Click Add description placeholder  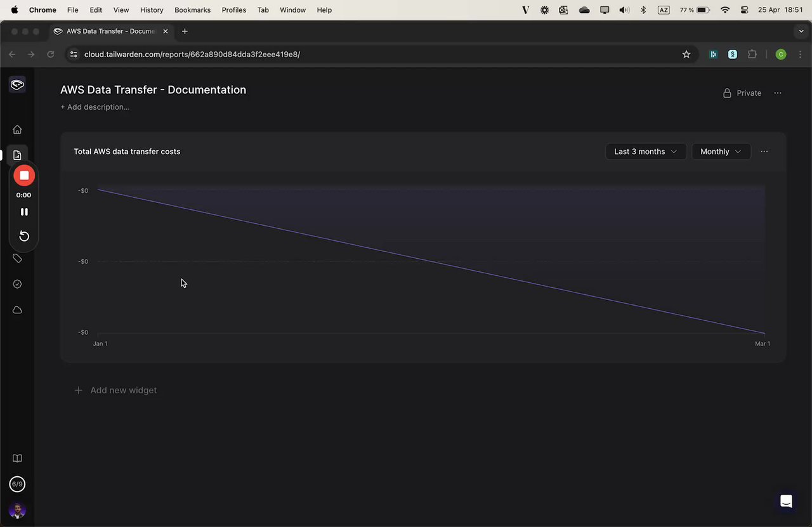(x=95, y=107)
